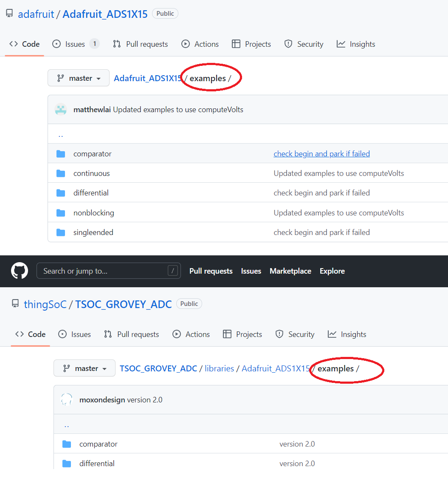This screenshot has width=448, height=481.
Task: Open Security tab in adafruit repo
Action: [x=304, y=44]
